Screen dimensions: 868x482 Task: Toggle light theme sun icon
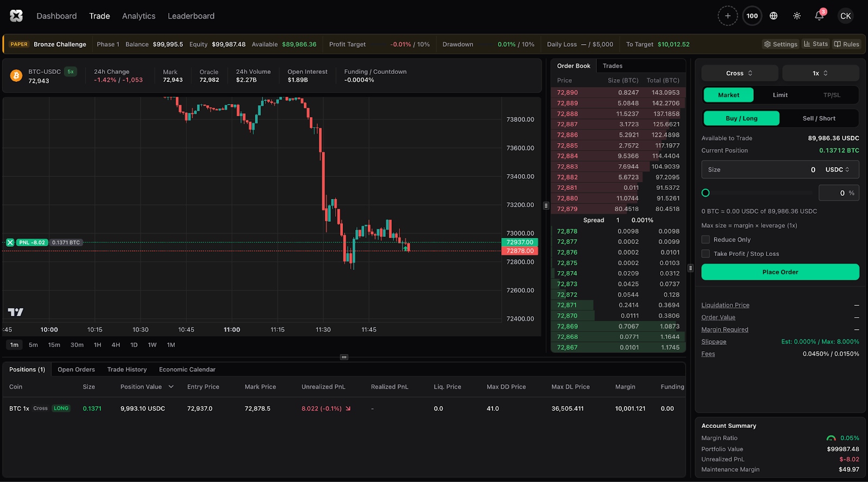[796, 16]
